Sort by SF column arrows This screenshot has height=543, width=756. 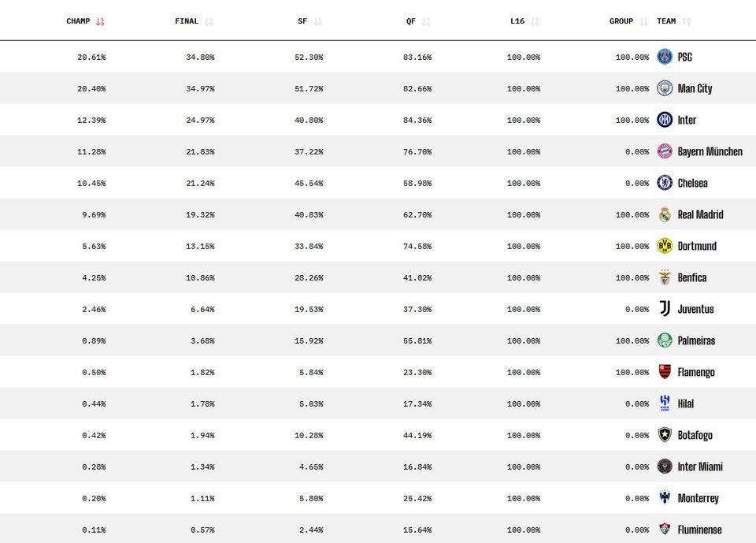click(x=317, y=22)
